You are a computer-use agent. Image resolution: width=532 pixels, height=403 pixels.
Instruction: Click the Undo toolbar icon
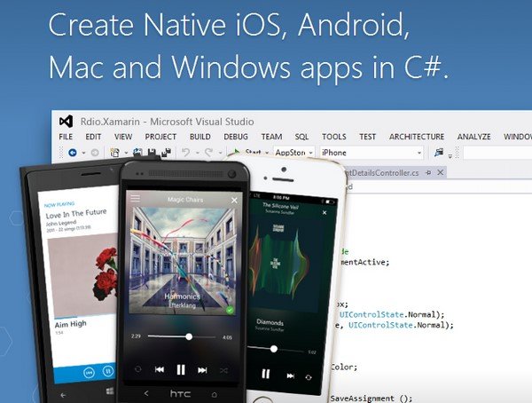coord(186,153)
